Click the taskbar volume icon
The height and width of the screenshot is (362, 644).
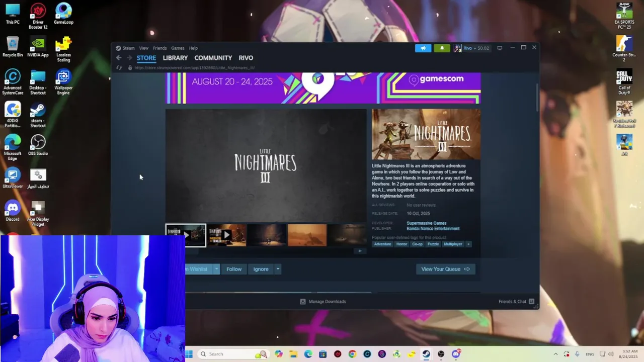pyautogui.click(x=611, y=354)
